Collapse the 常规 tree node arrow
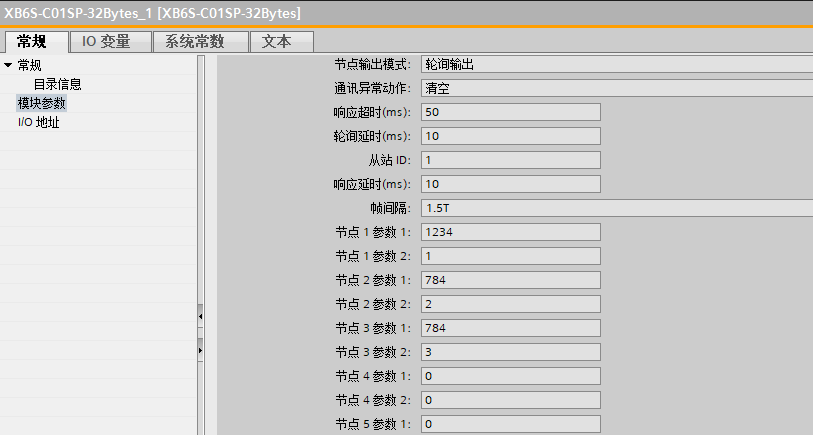 (8, 65)
